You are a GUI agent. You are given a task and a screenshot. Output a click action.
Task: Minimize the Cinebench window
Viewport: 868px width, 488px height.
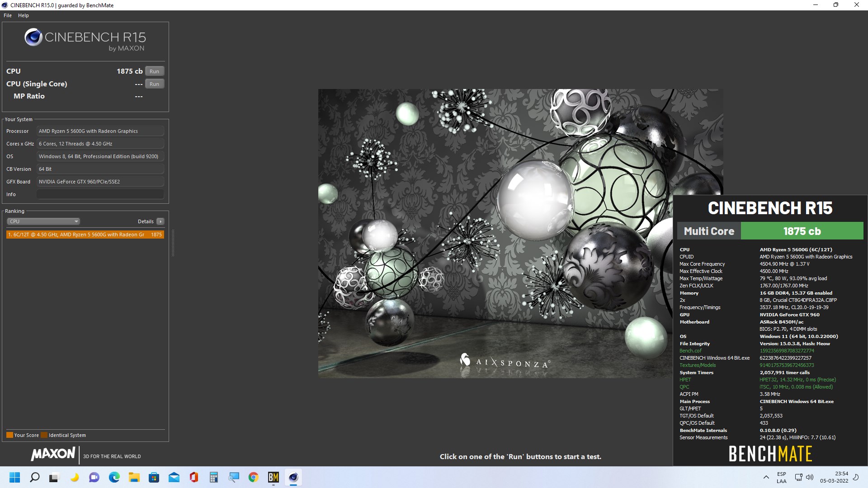(816, 5)
